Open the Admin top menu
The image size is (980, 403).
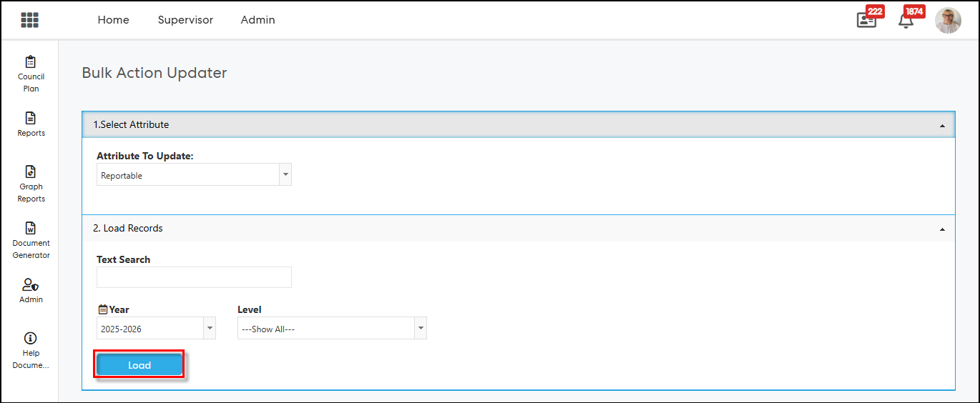pos(258,20)
